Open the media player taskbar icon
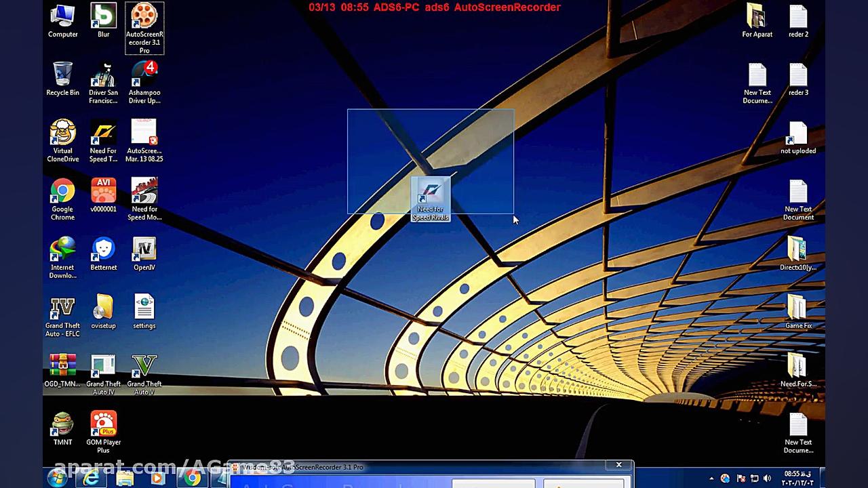868x488 pixels. (158, 478)
